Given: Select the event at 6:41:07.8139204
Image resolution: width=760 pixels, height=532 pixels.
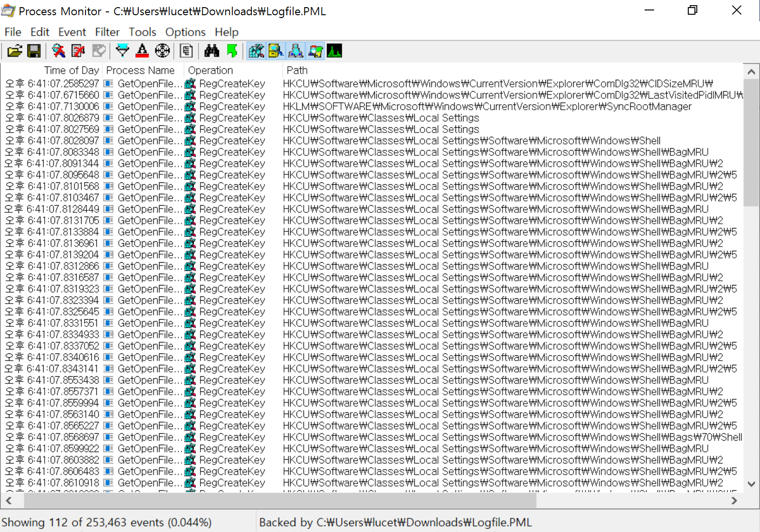Looking at the screenshot, I should tap(372, 255).
